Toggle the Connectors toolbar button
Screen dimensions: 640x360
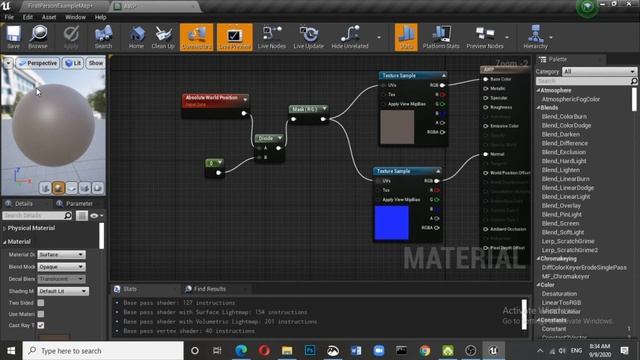(196, 37)
